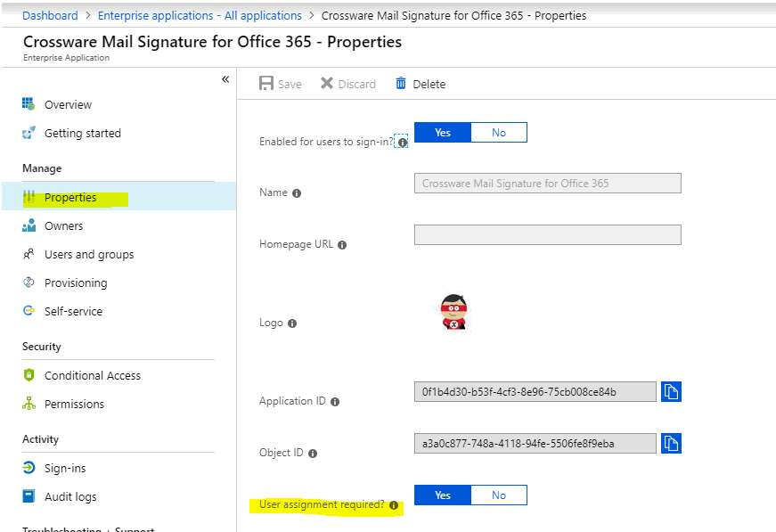This screenshot has width=776, height=532.
Task: Click the Delete button label
Action: coord(429,84)
